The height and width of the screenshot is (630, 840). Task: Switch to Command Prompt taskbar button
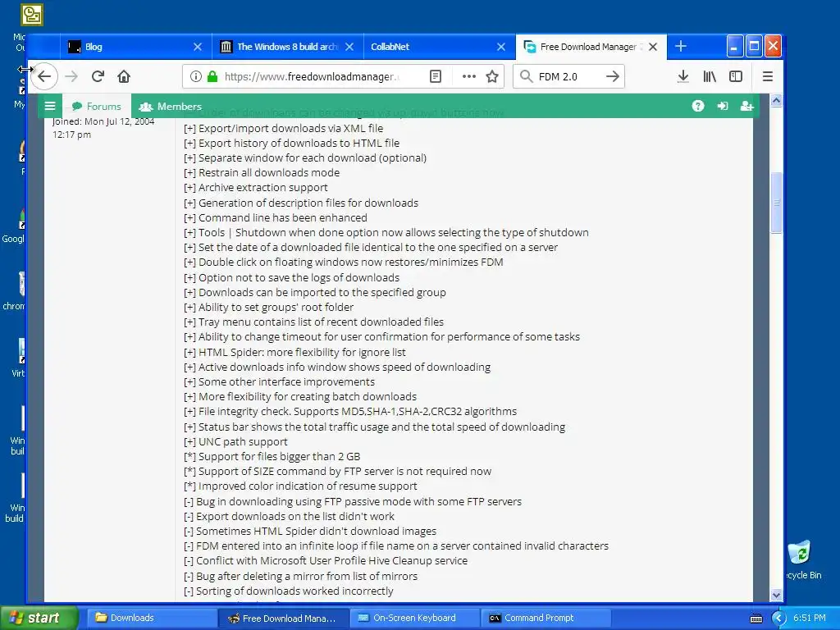click(x=546, y=618)
